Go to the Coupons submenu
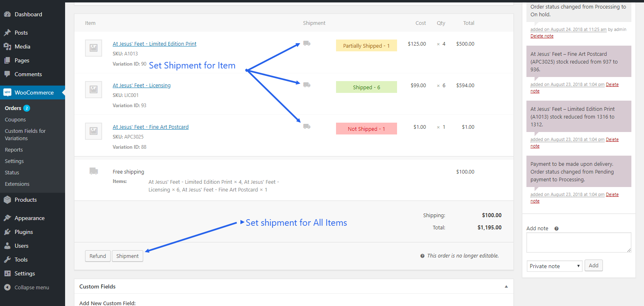644x306 pixels. (x=15, y=119)
